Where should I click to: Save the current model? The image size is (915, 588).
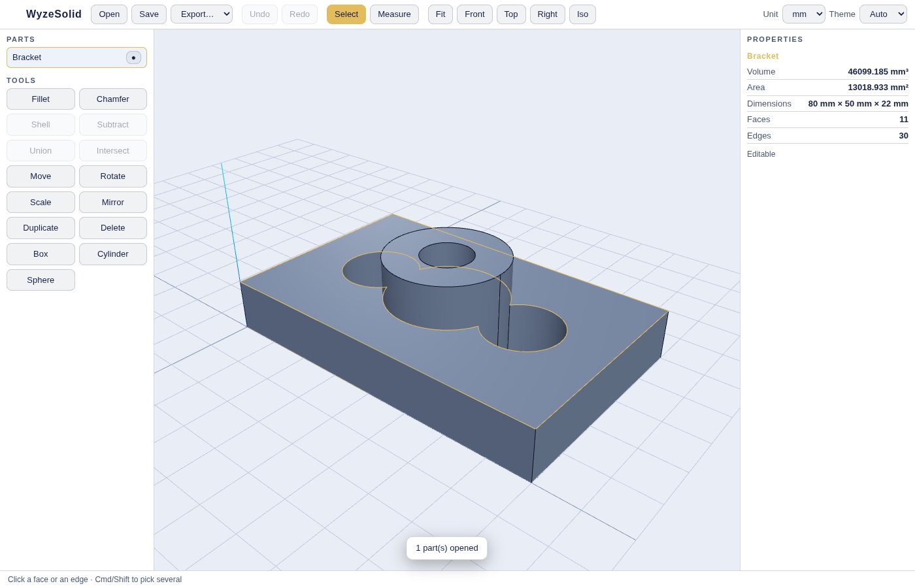(x=149, y=14)
